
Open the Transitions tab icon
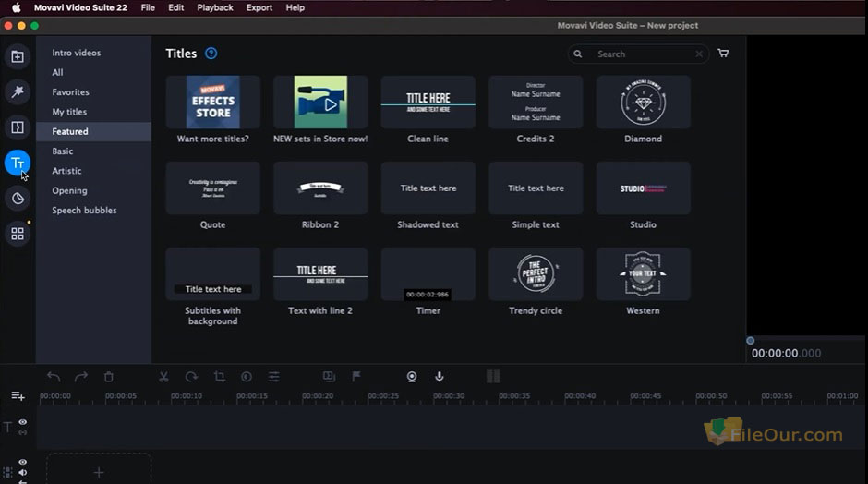click(x=18, y=127)
